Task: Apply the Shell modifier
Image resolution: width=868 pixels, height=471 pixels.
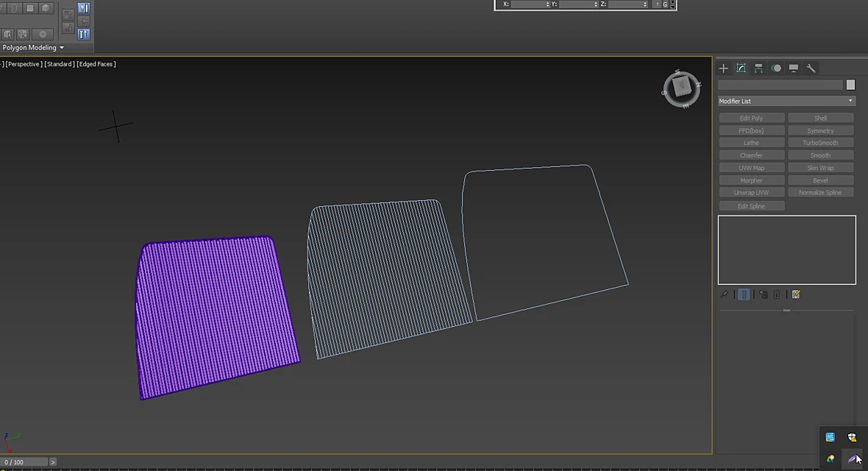Action: 820,118
